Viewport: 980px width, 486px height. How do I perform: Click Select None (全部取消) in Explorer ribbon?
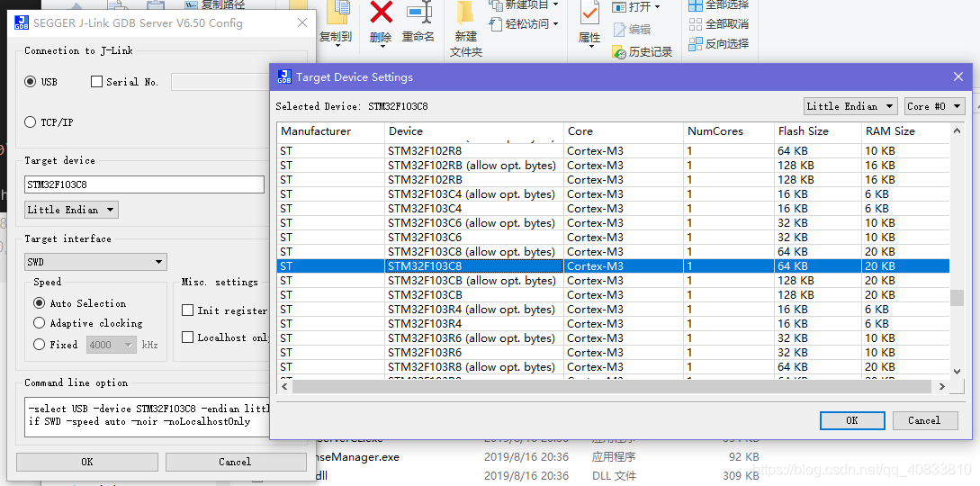pyautogui.click(x=719, y=24)
